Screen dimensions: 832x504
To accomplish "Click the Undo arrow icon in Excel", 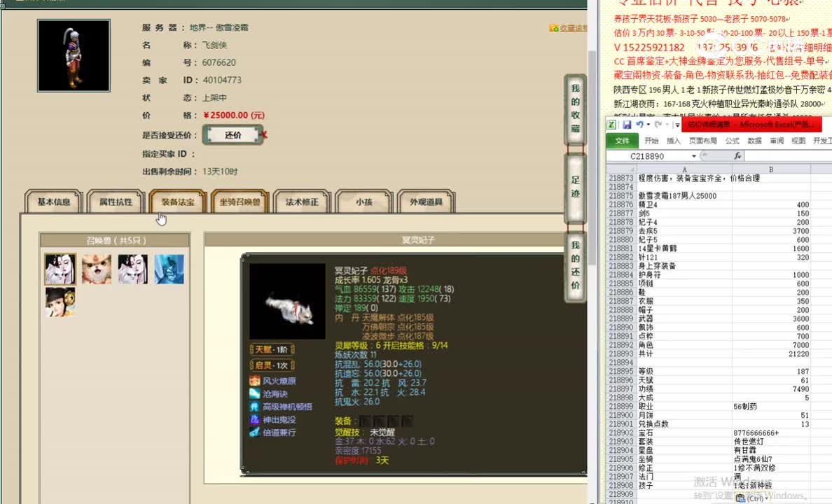I will [639, 125].
